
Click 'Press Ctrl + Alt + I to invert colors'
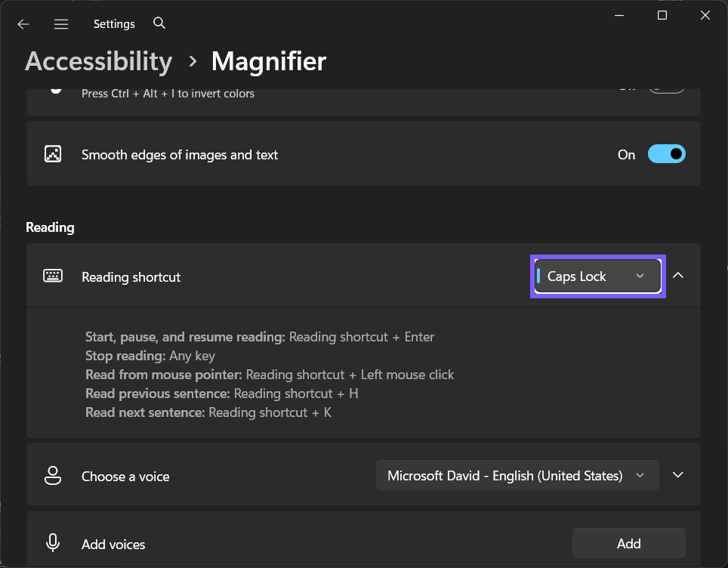pos(168,94)
